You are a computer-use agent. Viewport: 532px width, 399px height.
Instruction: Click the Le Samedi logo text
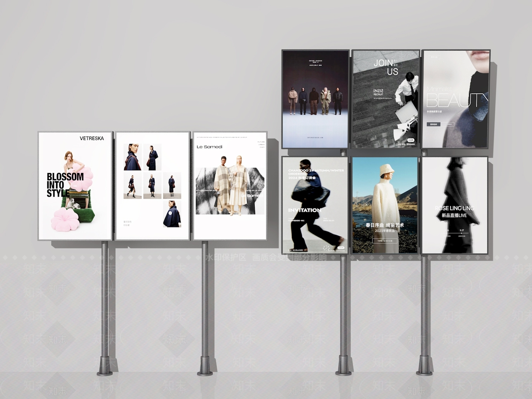209,147
